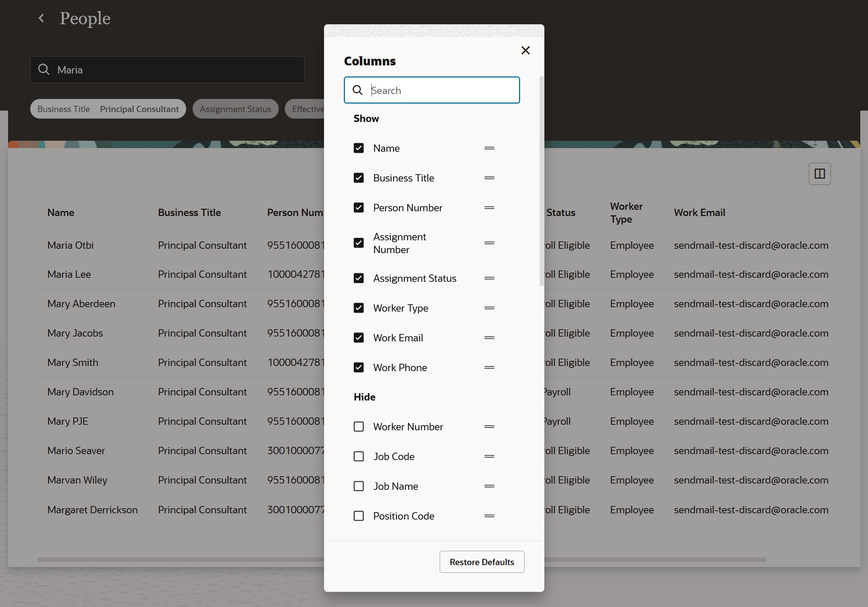The width and height of the screenshot is (868, 607).
Task: Uncheck the Business Title column checkbox
Action: click(359, 178)
